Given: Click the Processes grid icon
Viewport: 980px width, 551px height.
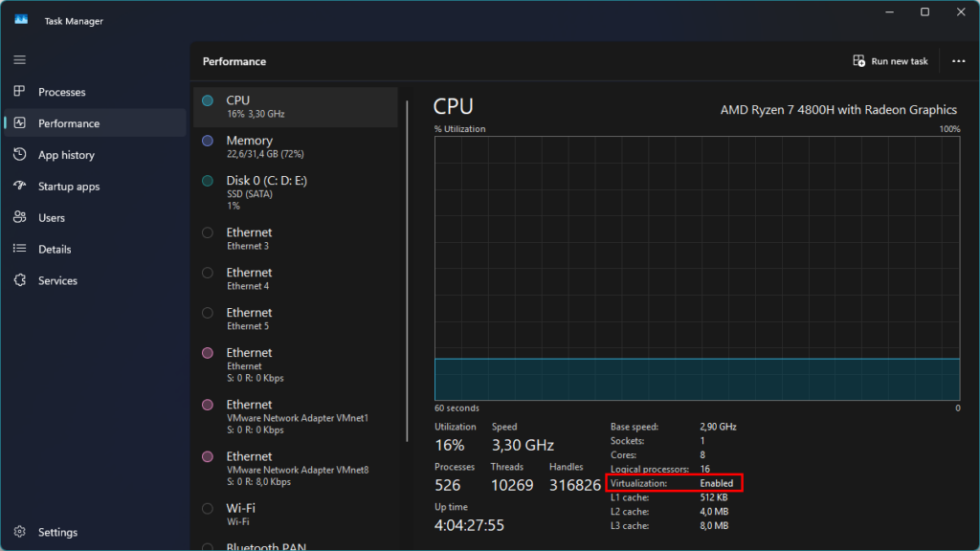Looking at the screenshot, I should 20,91.
